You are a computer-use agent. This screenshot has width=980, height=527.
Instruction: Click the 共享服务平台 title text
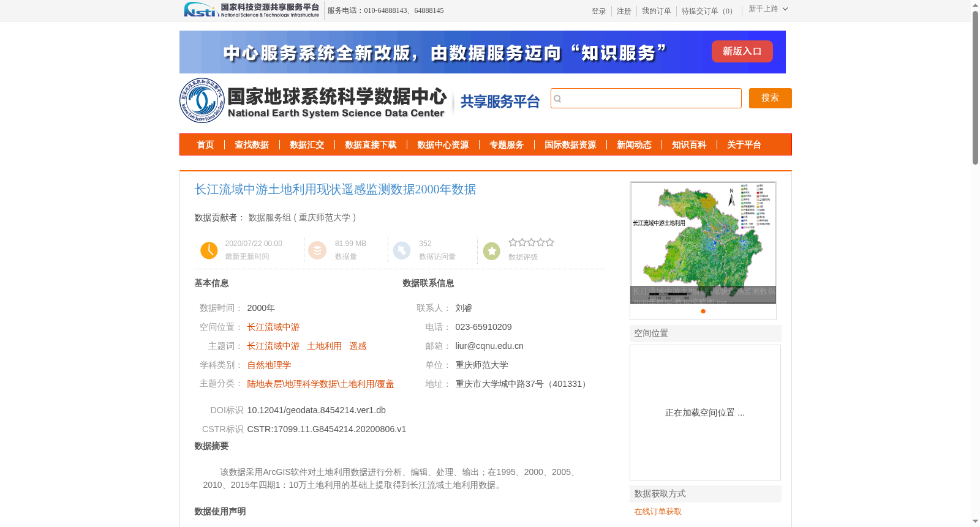click(500, 102)
